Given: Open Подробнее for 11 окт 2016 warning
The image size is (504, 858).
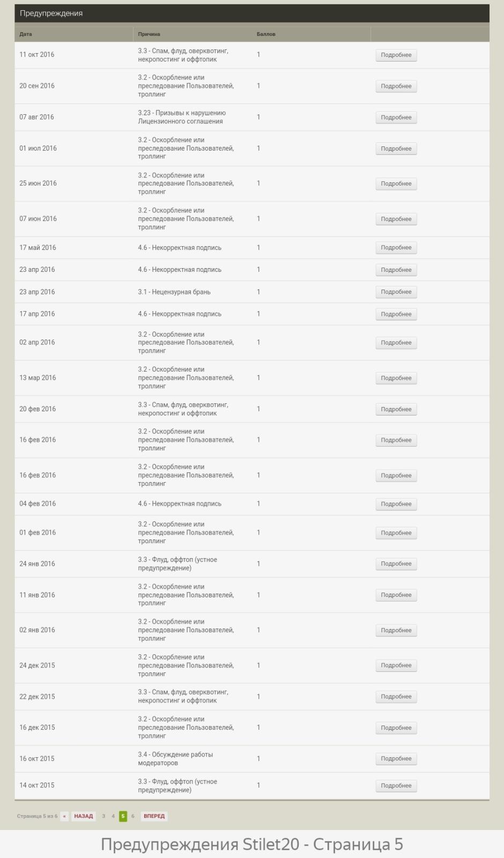Looking at the screenshot, I should coord(396,55).
